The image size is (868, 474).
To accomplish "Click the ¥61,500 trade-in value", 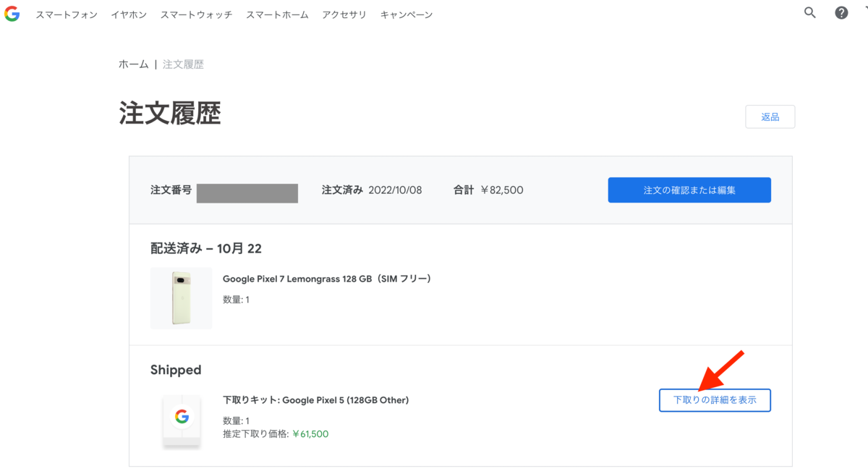I will (310, 434).
